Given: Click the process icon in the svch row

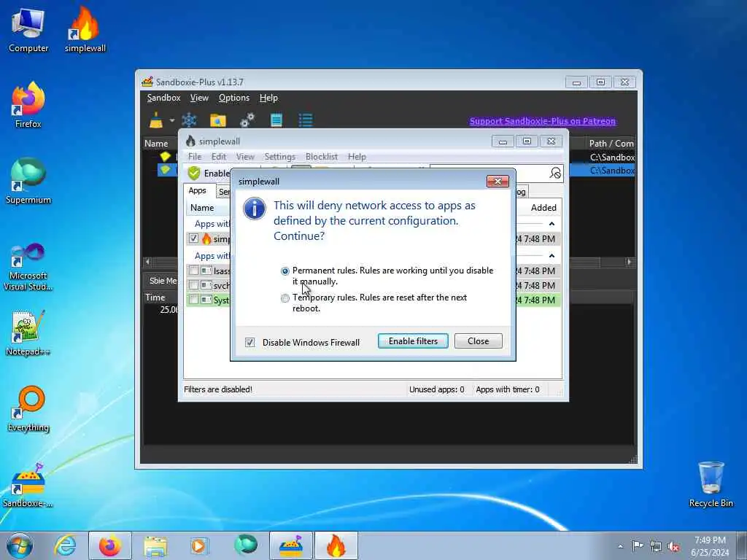Looking at the screenshot, I should (x=206, y=285).
